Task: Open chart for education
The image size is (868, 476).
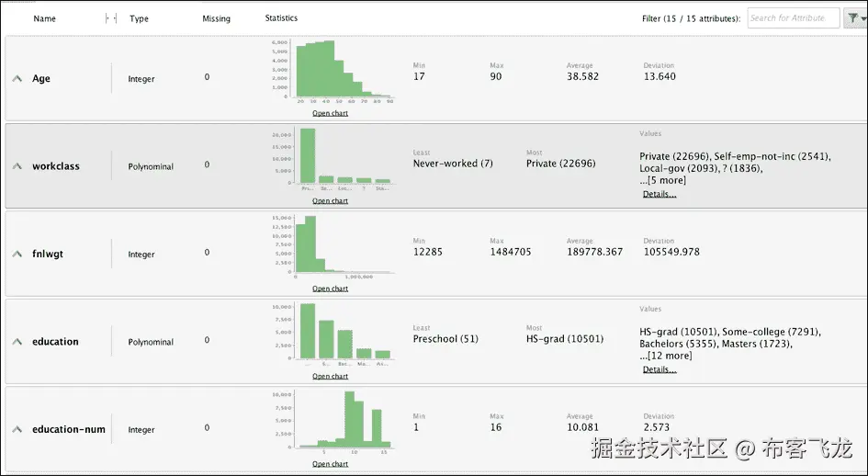Action: click(330, 376)
